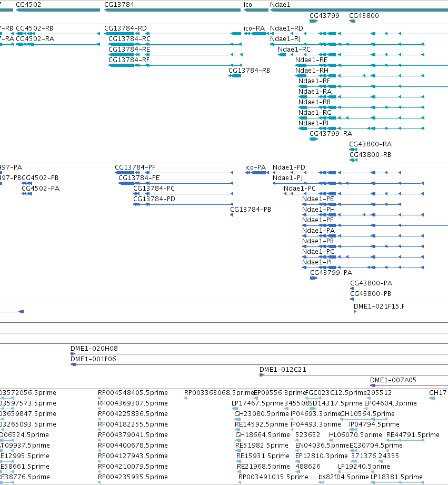This screenshot has width=448, height=485.
Task: Click protein label CG13784-PD
Action: click(x=154, y=199)
